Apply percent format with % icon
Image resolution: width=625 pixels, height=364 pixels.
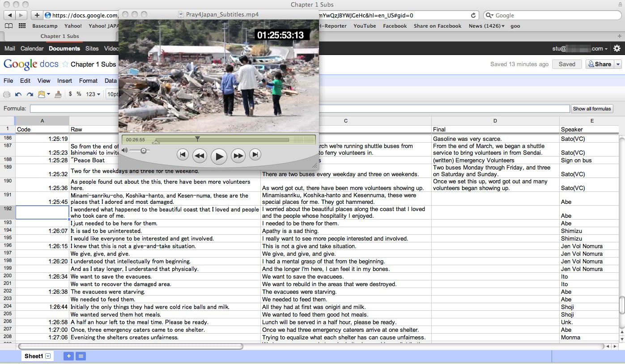click(79, 94)
